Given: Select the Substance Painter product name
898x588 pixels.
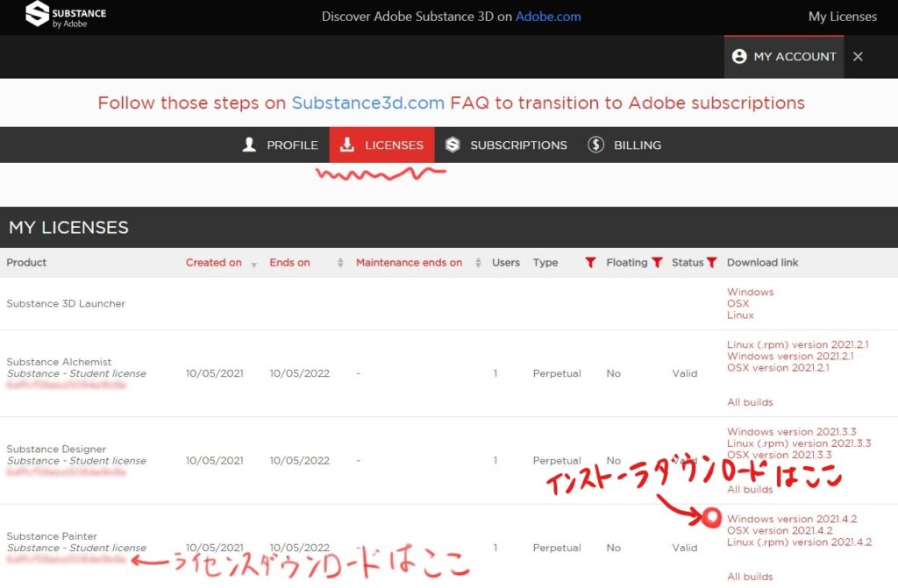Looking at the screenshot, I should tap(52, 536).
